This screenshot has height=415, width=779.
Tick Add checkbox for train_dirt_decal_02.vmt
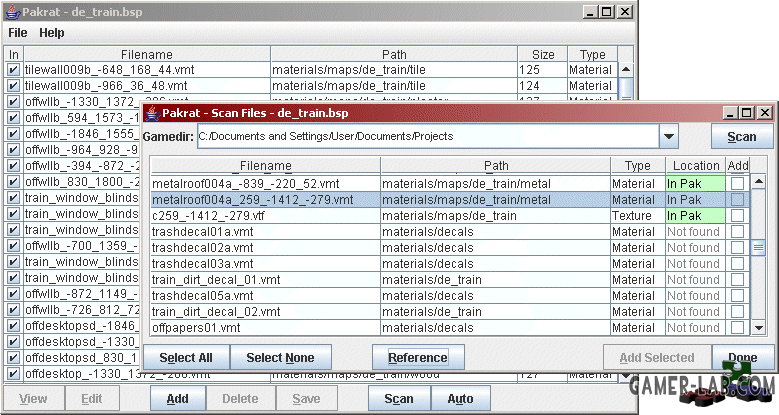coord(737,312)
